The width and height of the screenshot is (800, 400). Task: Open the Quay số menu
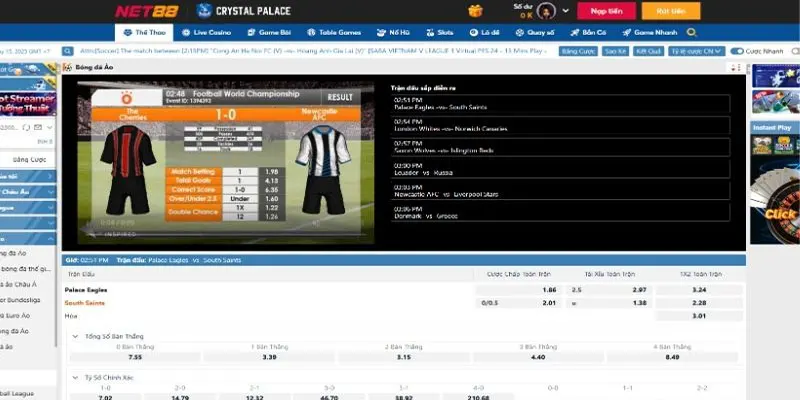(x=534, y=32)
